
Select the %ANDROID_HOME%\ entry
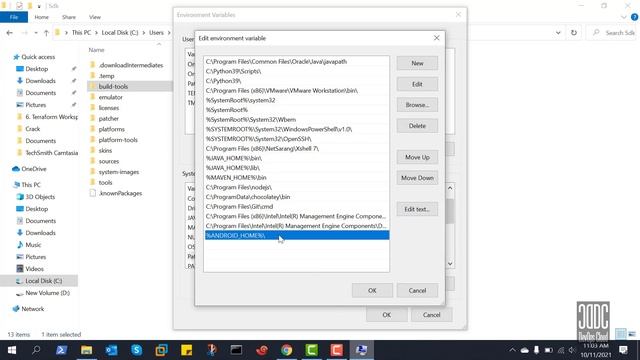pos(297,236)
